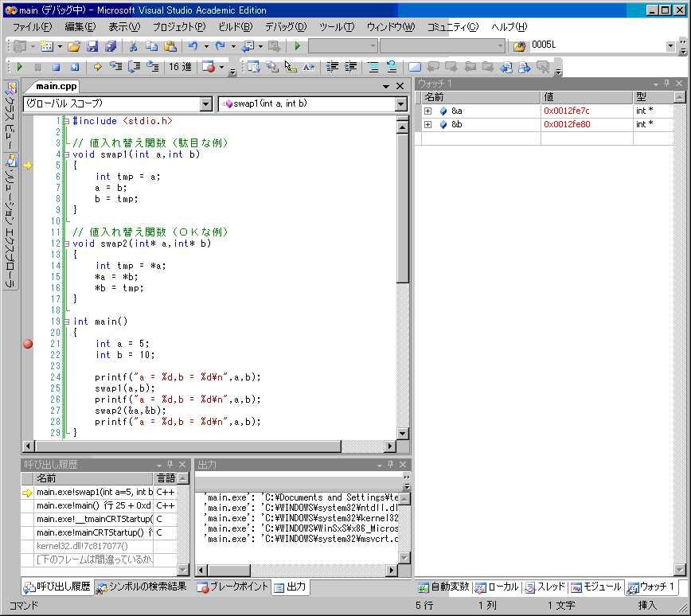691x616 pixels.
Task: Undo last action with the undo arrow
Action: pyautogui.click(x=193, y=46)
